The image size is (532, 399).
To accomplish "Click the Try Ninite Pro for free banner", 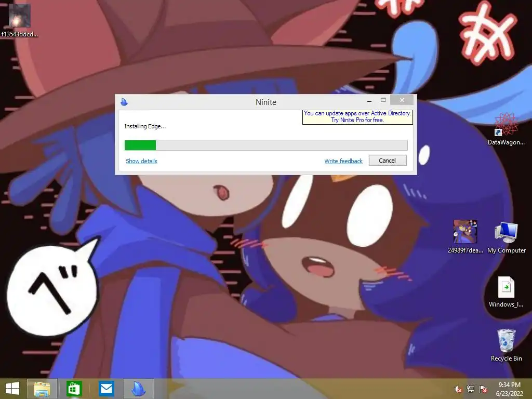I will (357, 117).
